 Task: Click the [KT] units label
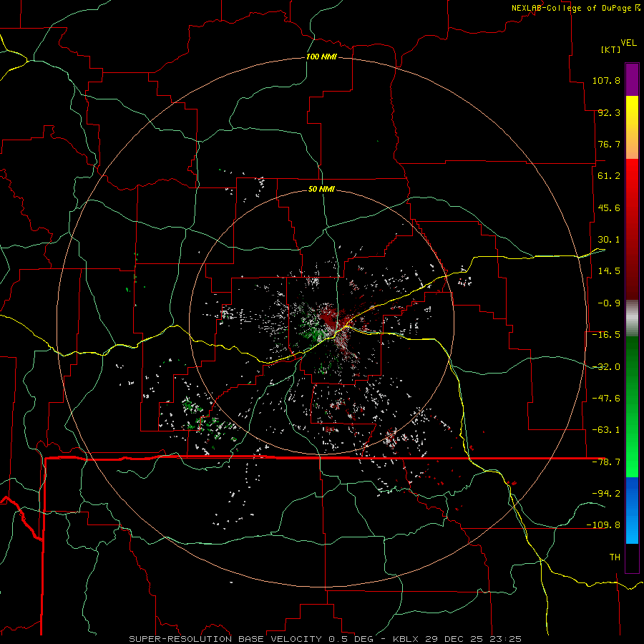pos(610,49)
